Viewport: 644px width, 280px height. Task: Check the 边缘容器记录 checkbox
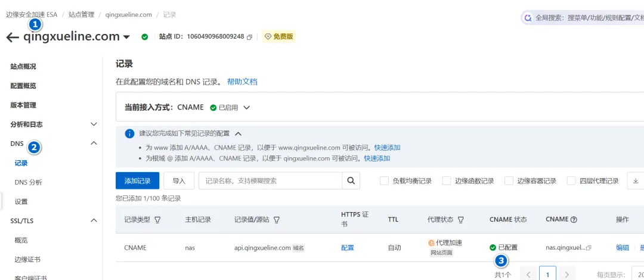pyautogui.click(x=509, y=181)
